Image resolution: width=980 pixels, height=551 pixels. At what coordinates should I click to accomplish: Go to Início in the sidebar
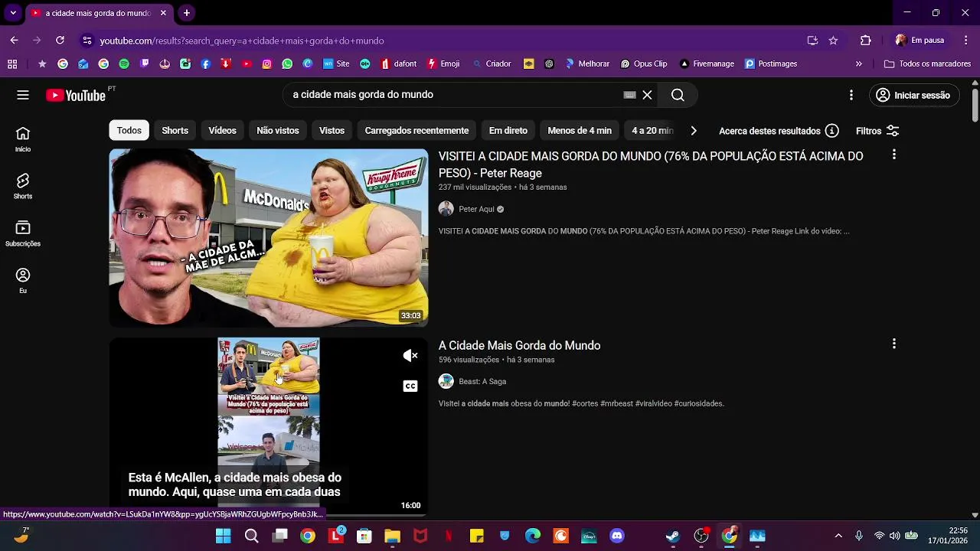tap(23, 139)
